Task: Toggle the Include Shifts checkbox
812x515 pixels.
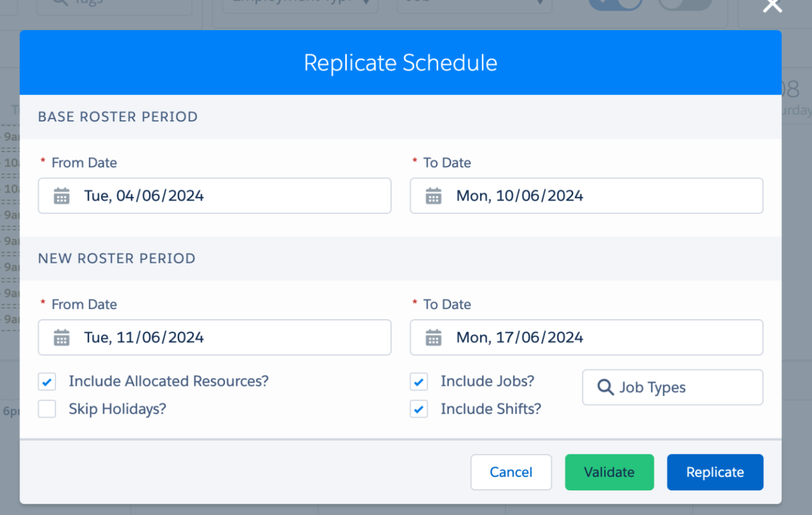Action: click(419, 409)
